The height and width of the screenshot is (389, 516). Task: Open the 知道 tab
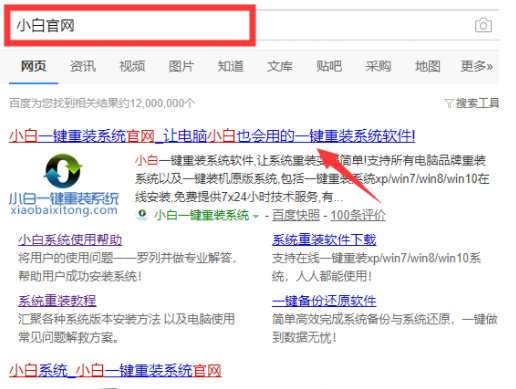[230, 66]
